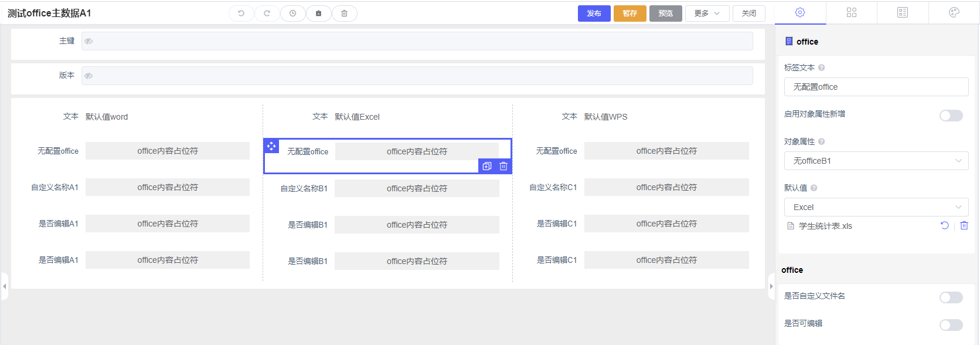
Task: Delete the 学生统计表.xls default file
Action: (x=964, y=226)
